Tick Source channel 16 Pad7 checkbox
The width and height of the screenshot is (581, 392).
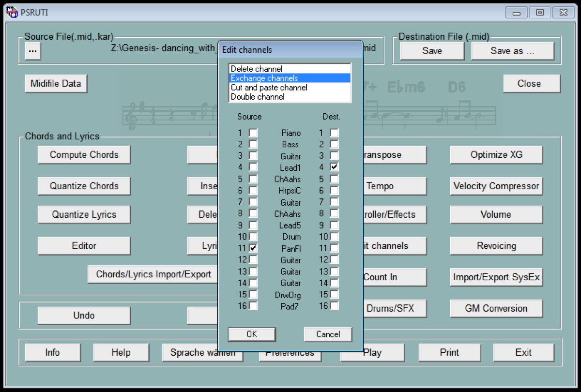(253, 305)
